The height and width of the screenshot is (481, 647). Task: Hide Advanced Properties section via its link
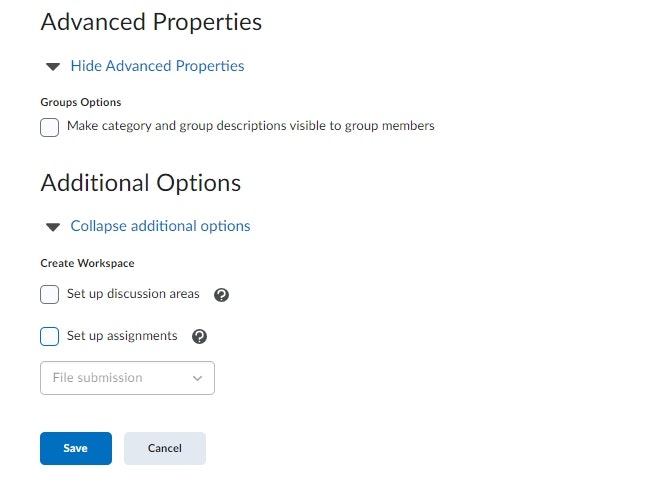[157, 66]
